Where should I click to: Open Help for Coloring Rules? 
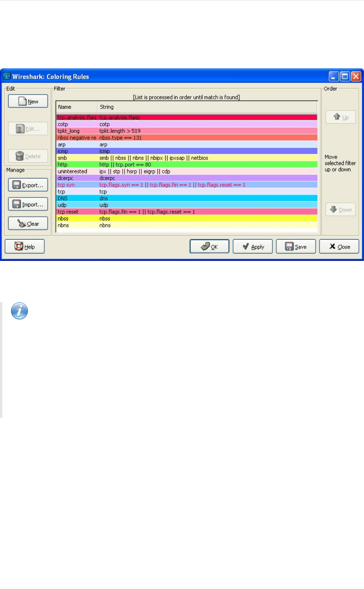(x=25, y=247)
